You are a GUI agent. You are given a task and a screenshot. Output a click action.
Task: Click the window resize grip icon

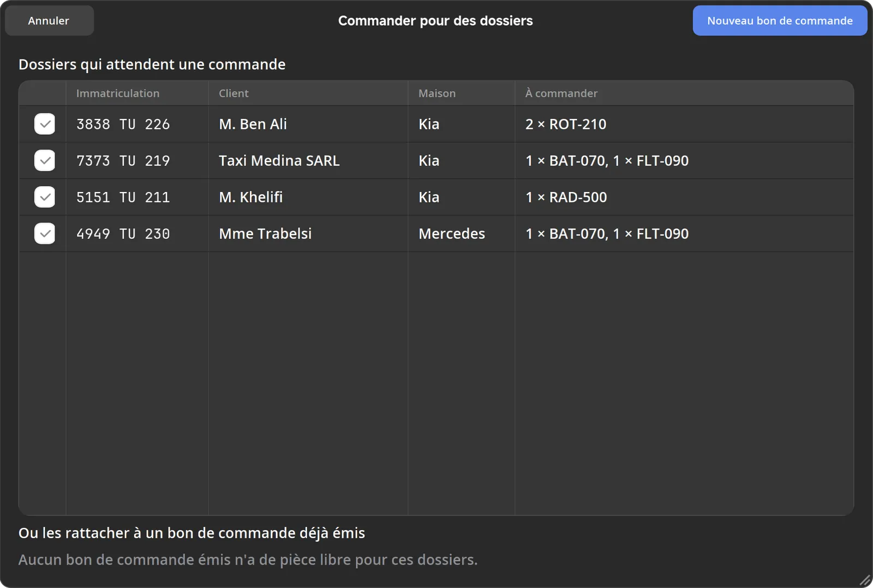coord(865,580)
